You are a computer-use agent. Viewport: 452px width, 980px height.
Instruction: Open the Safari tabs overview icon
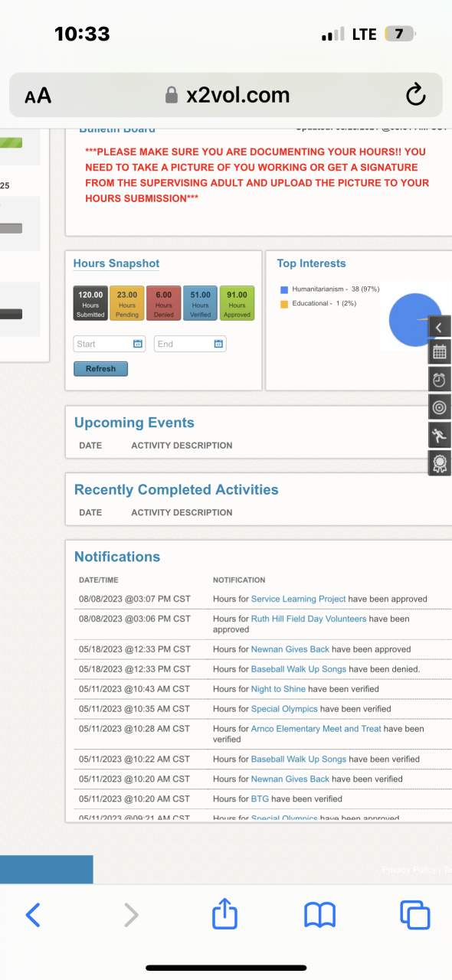click(x=414, y=915)
